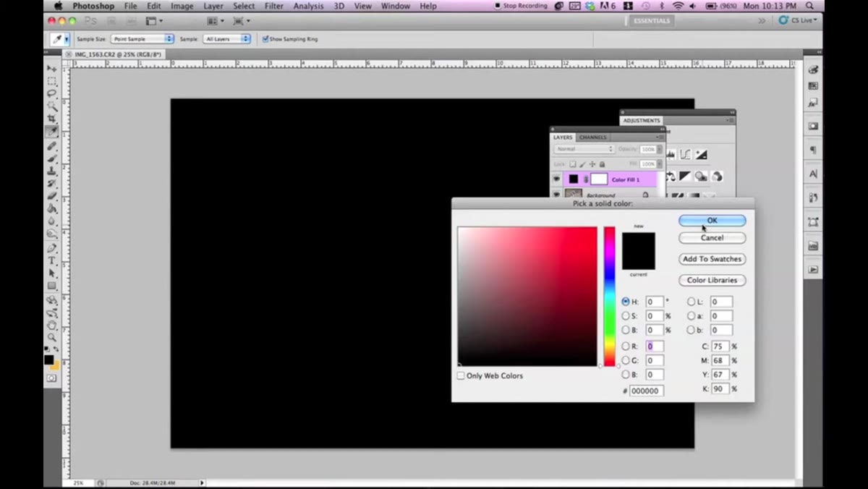Select the Dodge tool
Screen dimensions: 868x489
[x=52, y=234]
